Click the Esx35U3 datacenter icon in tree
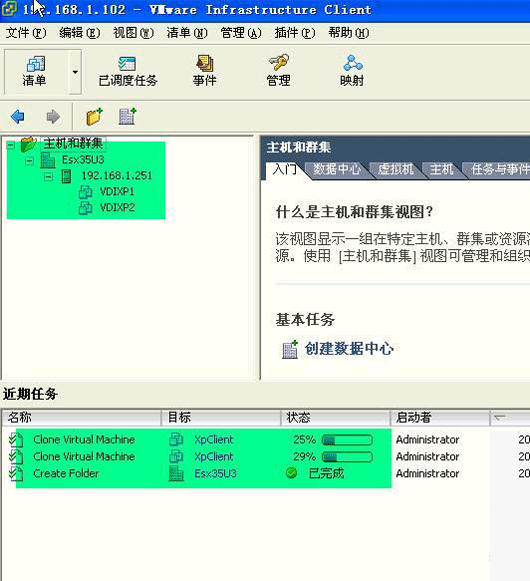 (48, 160)
